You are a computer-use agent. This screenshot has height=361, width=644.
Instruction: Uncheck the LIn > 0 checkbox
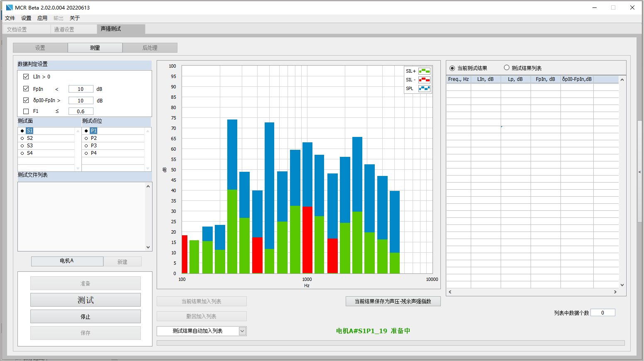point(26,77)
